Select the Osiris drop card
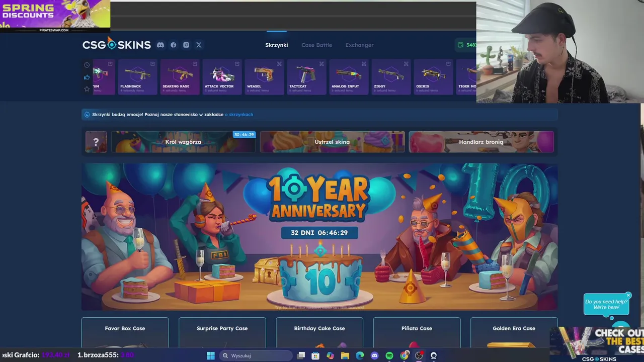644x362 pixels. click(x=434, y=77)
